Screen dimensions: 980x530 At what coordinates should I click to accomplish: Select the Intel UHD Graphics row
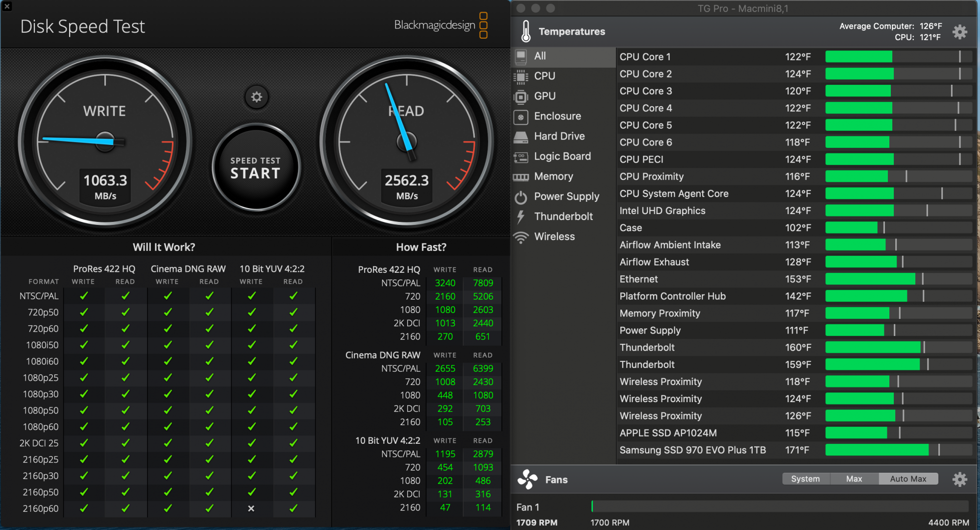point(795,211)
